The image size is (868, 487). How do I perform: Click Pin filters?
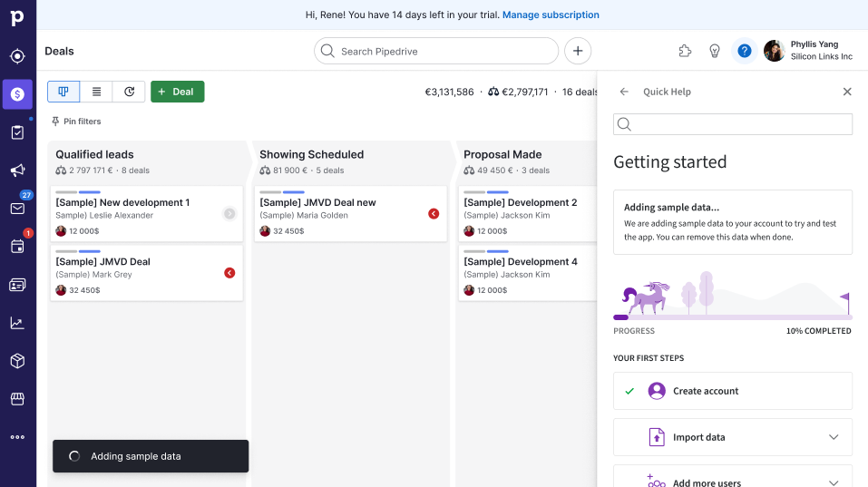76,122
